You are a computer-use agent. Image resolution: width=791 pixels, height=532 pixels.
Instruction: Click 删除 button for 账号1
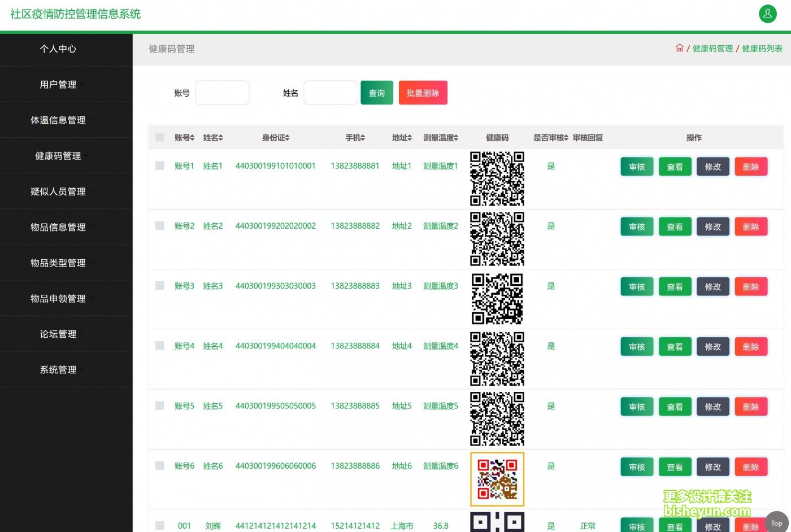pos(751,167)
